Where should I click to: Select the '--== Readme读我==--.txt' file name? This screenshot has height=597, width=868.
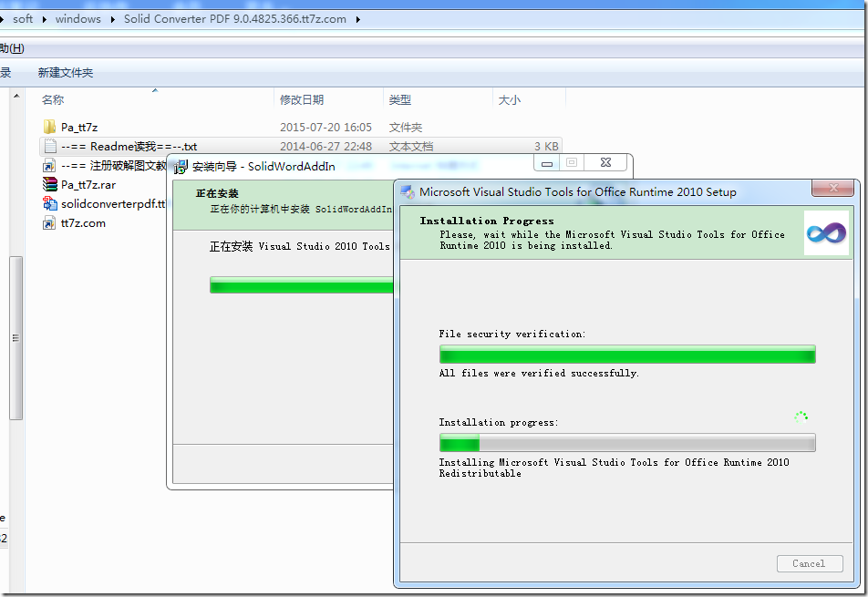click(x=129, y=147)
